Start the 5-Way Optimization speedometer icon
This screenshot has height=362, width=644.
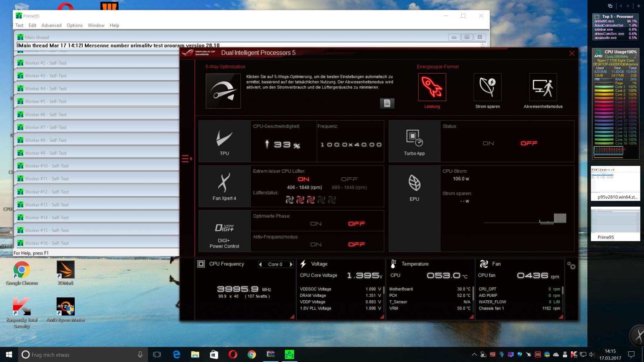[223, 91]
